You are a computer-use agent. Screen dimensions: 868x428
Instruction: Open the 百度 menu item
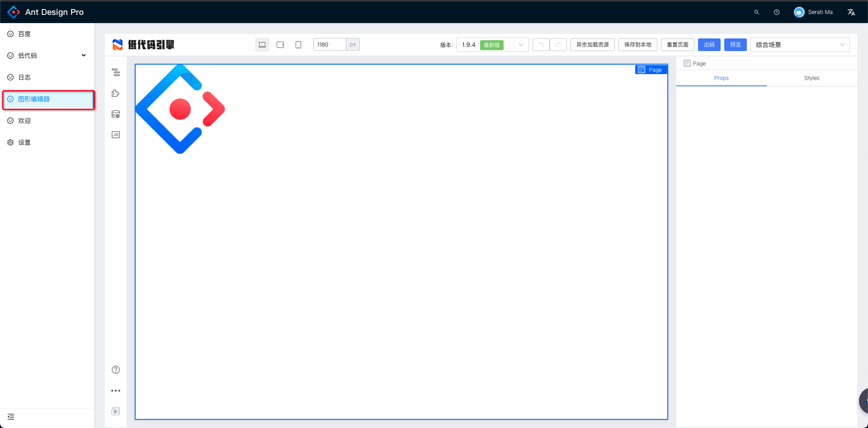click(x=47, y=34)
